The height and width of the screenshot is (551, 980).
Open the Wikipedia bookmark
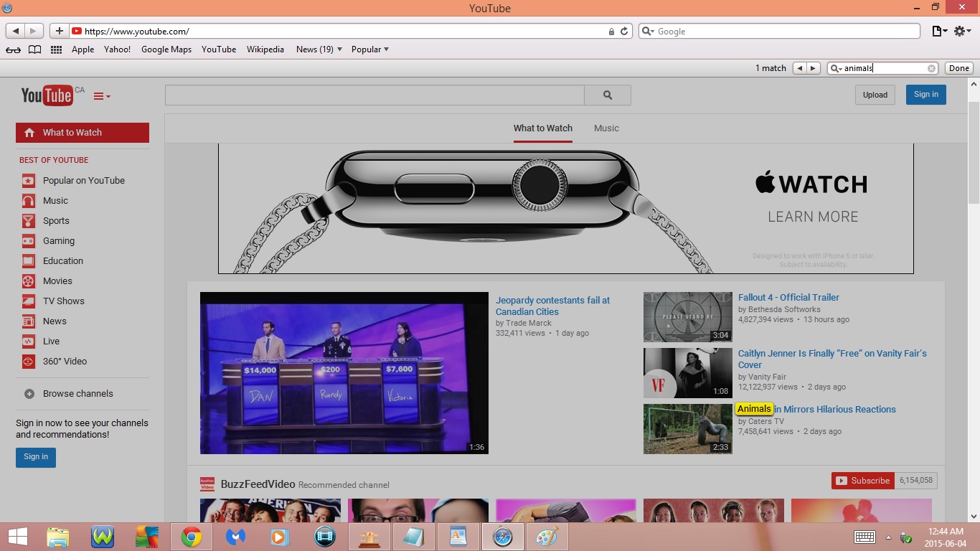click(x=265, y=50)
